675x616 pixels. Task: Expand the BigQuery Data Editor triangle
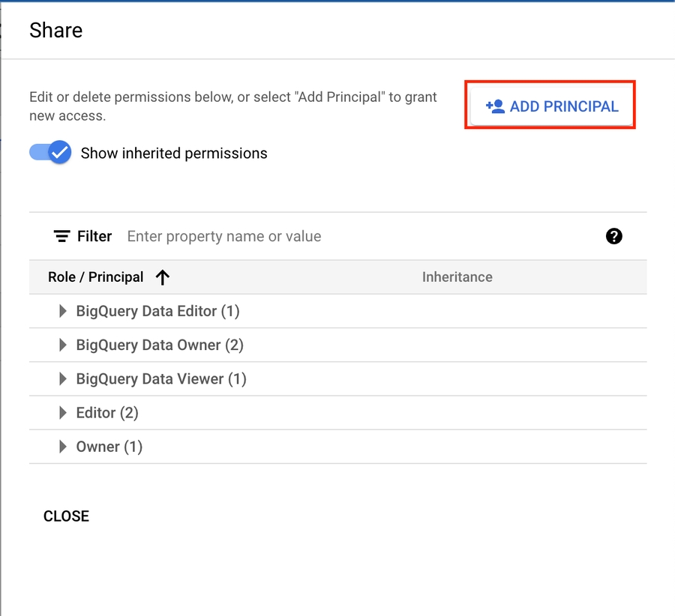pyautogui.click(x=63, y=311)
